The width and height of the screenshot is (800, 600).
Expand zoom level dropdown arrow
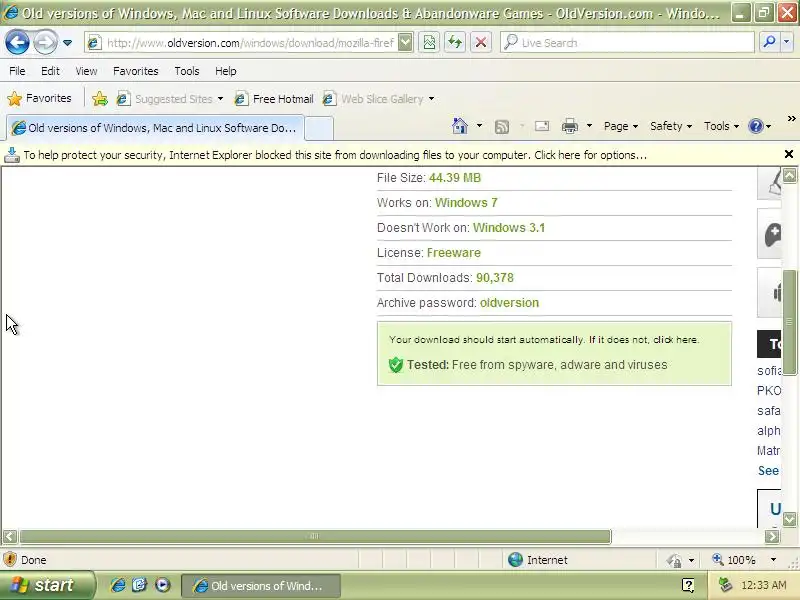coord(773,560)
